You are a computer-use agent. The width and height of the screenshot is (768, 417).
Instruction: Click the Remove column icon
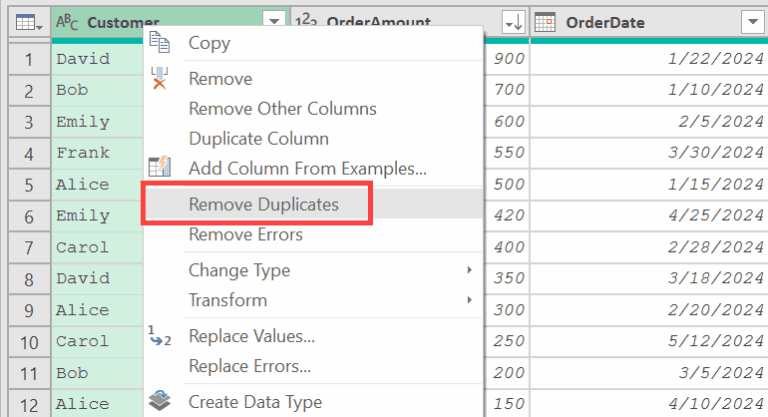159,78
